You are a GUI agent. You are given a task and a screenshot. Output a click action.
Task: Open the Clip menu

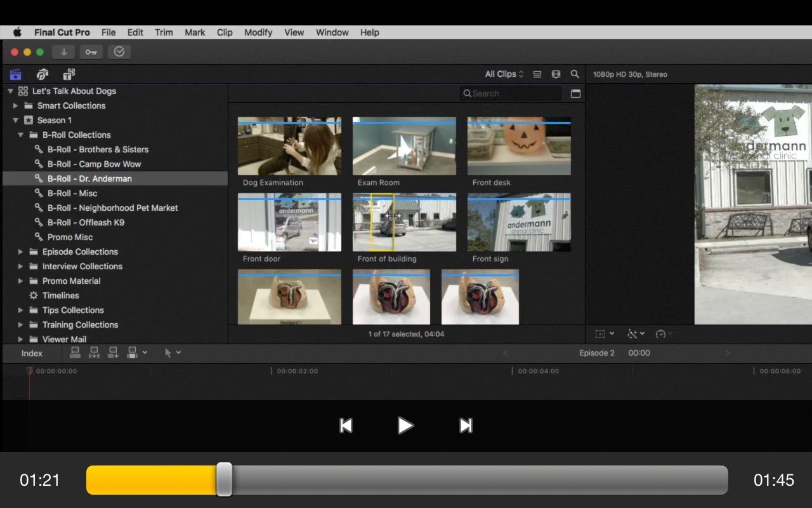[225, 32]
